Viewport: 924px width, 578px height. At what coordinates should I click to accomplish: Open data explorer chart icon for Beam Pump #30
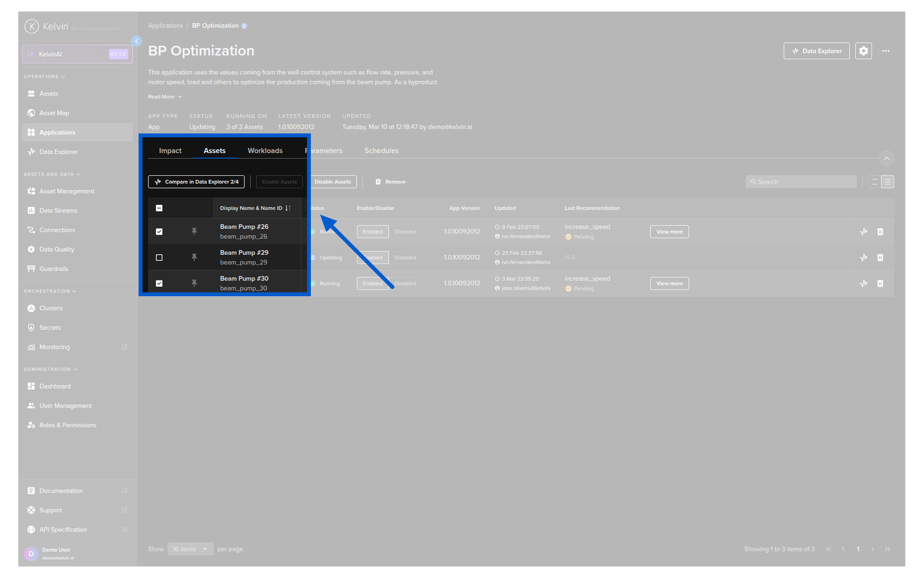point(863,284)
